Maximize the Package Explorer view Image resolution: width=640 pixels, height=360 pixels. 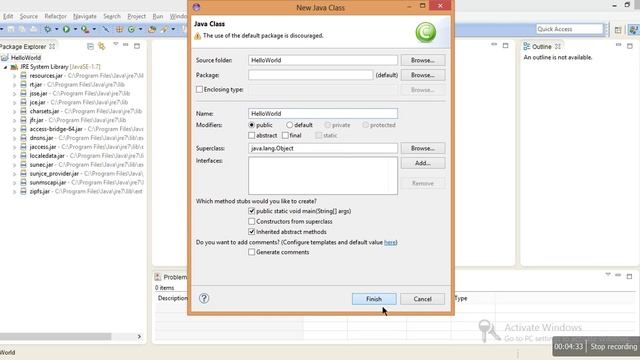pyautogui.click(x=137, y=46)
